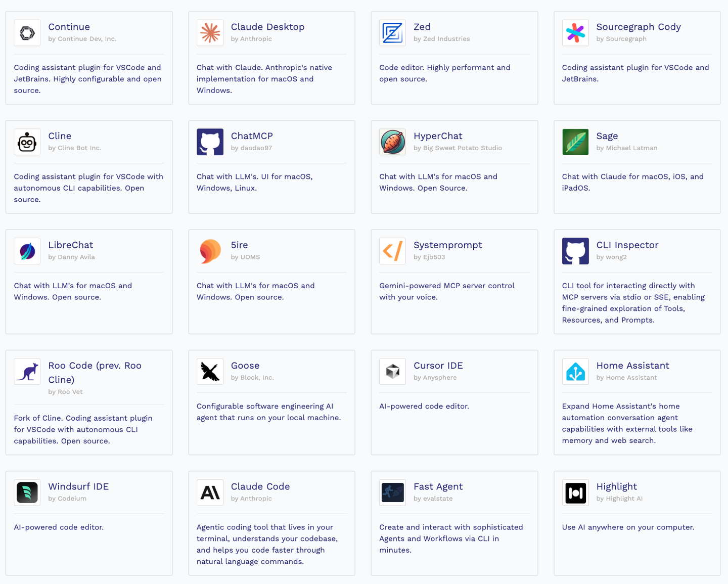Click the Continue app logo icon

click(27, 33)
